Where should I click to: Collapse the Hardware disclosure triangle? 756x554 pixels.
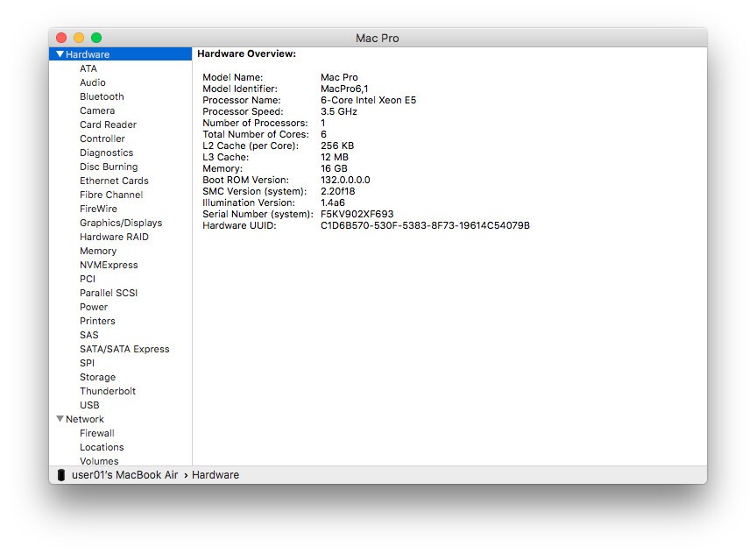tap(60, 54)
